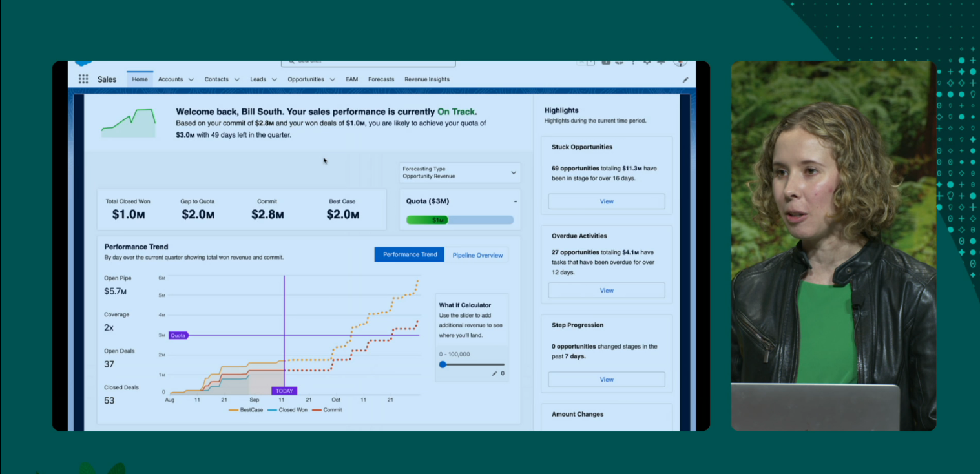980x474 pixels.
Task: Select the Performance Trend view button
Action: pyautogui.click(x=410, y=254)
